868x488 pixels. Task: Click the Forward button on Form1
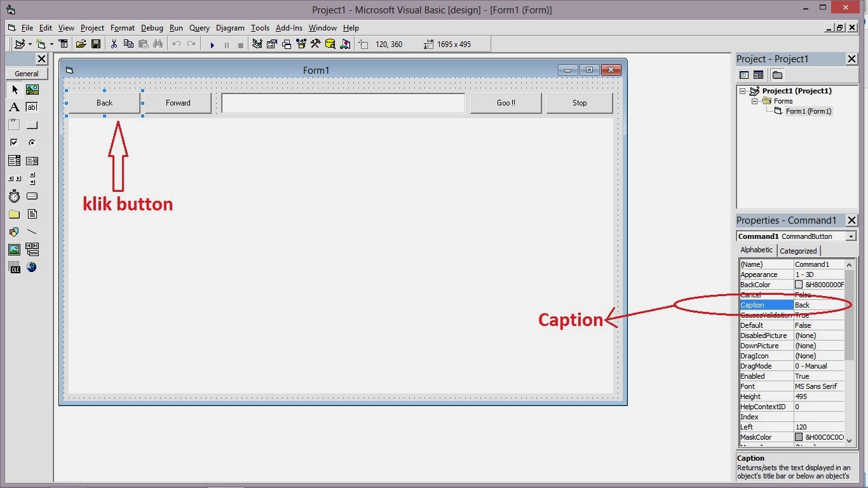pos(178,103)
